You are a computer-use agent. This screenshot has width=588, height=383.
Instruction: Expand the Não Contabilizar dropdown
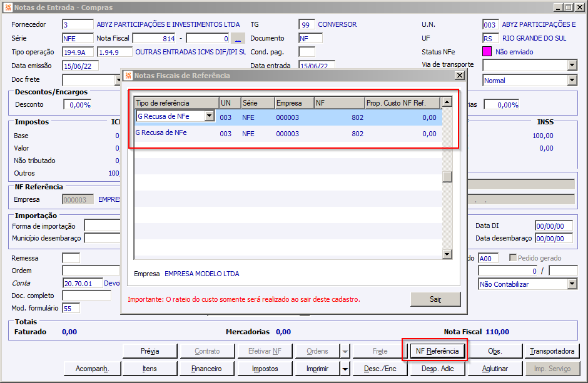point(572,284)
